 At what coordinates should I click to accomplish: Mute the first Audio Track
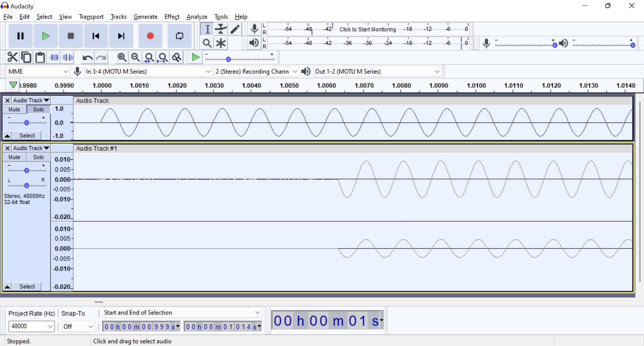[14, 109]
